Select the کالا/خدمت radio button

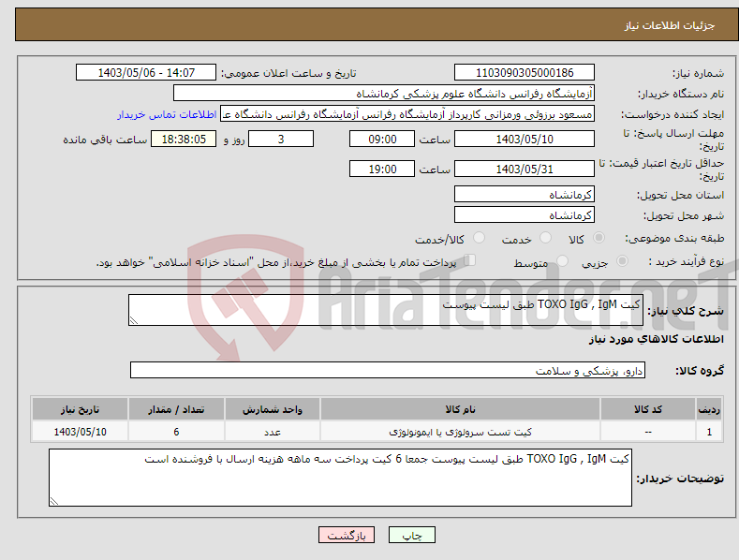click(479, 238)
